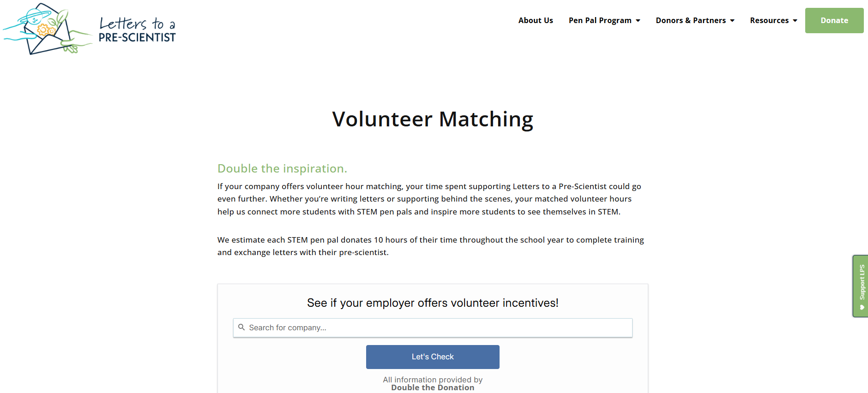Open Donors & Partners navigation item

click(690, 20)
